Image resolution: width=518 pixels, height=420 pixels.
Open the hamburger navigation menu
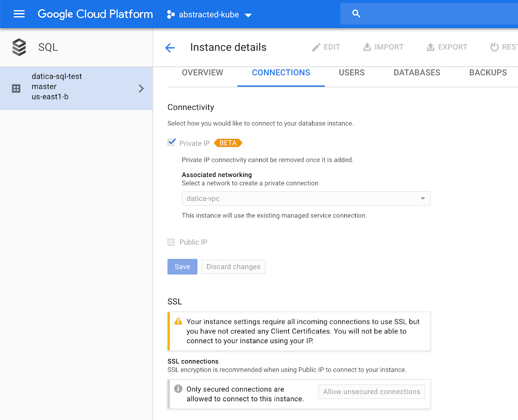pos(19,14)
